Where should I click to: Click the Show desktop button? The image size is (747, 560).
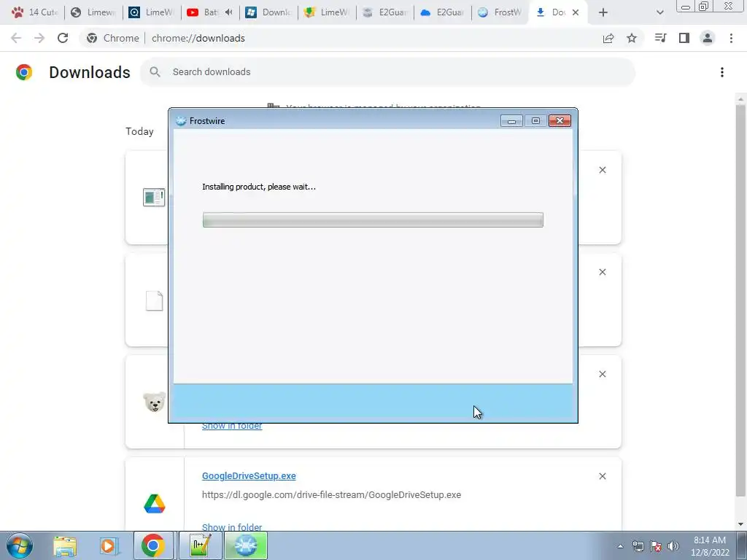(742, 545)
